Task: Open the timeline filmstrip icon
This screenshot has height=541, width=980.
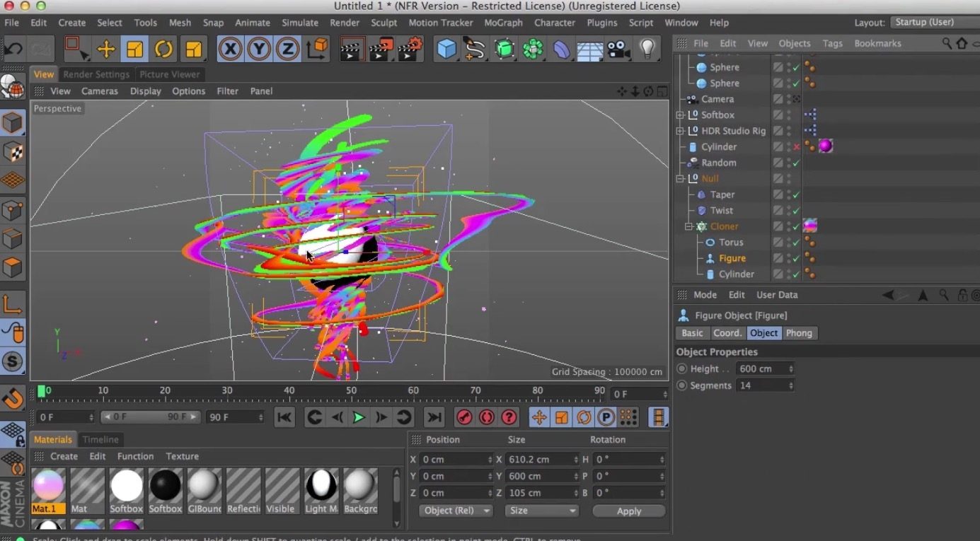Action: tap(659, 417)
